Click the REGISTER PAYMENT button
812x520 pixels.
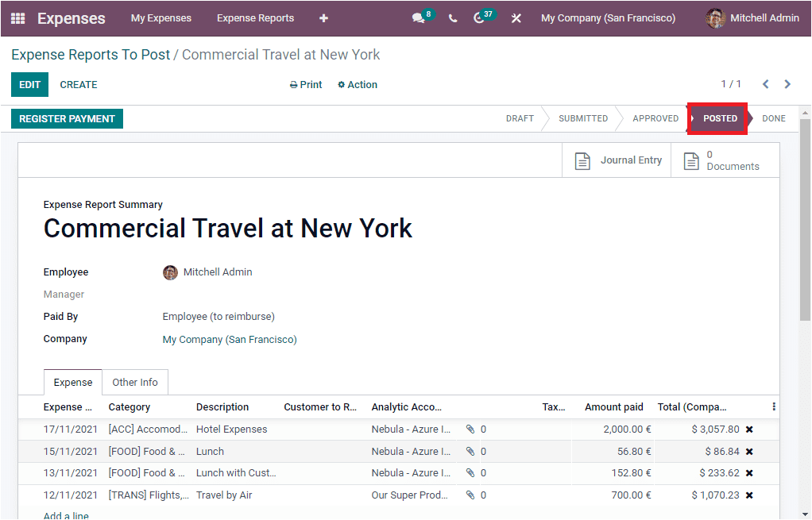pyautogui.click(x=67, y=118)
